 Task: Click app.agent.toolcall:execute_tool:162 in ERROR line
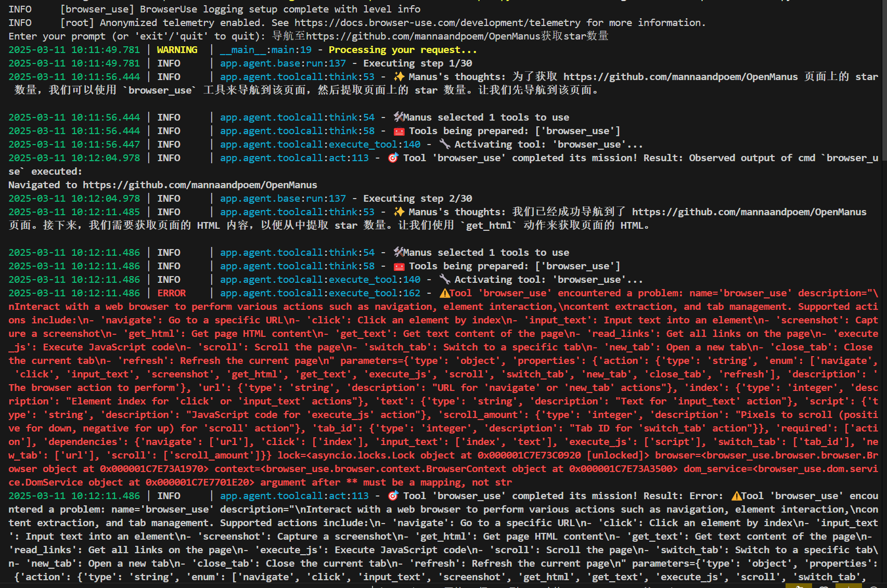click(320, 293)
